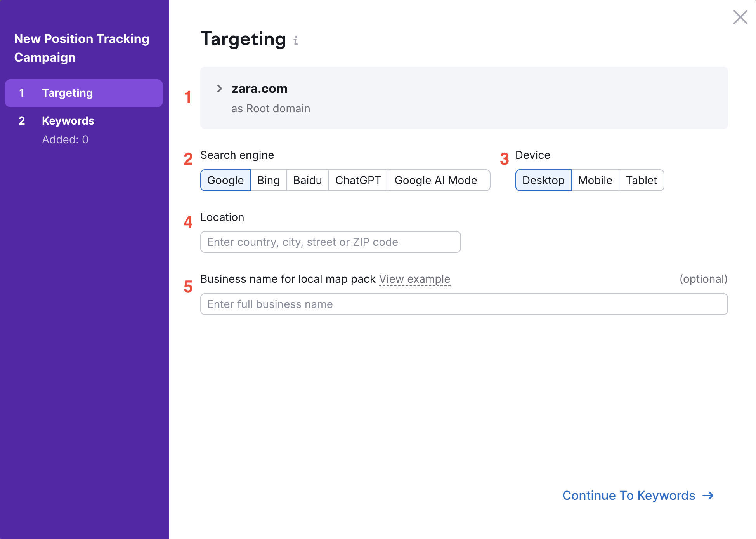The width and height of the screenshot is (756, 539).
Task: Click the info icon beside the Targeting heading
Action: 296,40
